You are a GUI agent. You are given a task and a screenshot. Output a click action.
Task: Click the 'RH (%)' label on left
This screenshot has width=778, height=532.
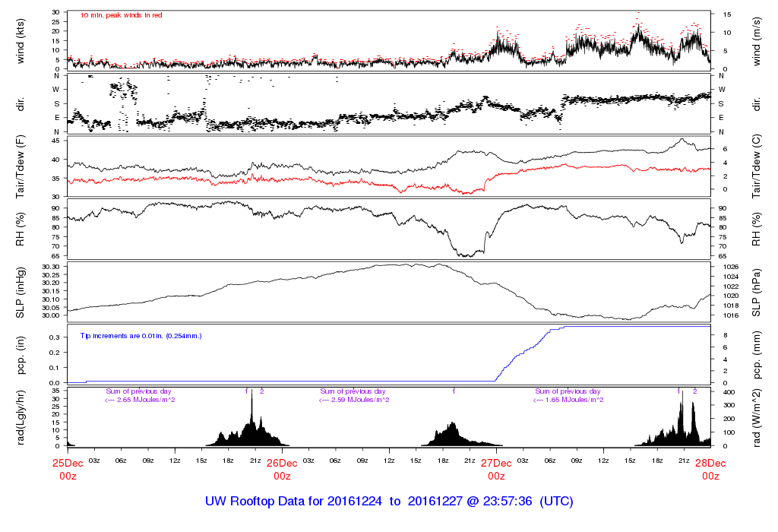click(21, 230)
